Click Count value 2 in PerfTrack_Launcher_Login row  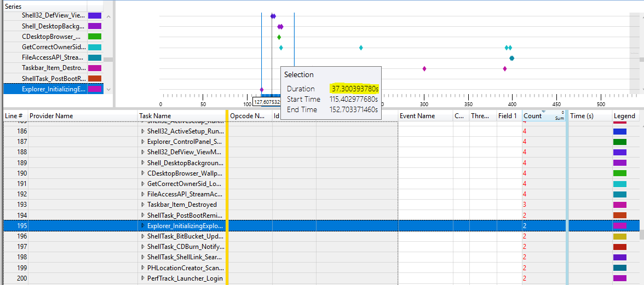[525, 278]
